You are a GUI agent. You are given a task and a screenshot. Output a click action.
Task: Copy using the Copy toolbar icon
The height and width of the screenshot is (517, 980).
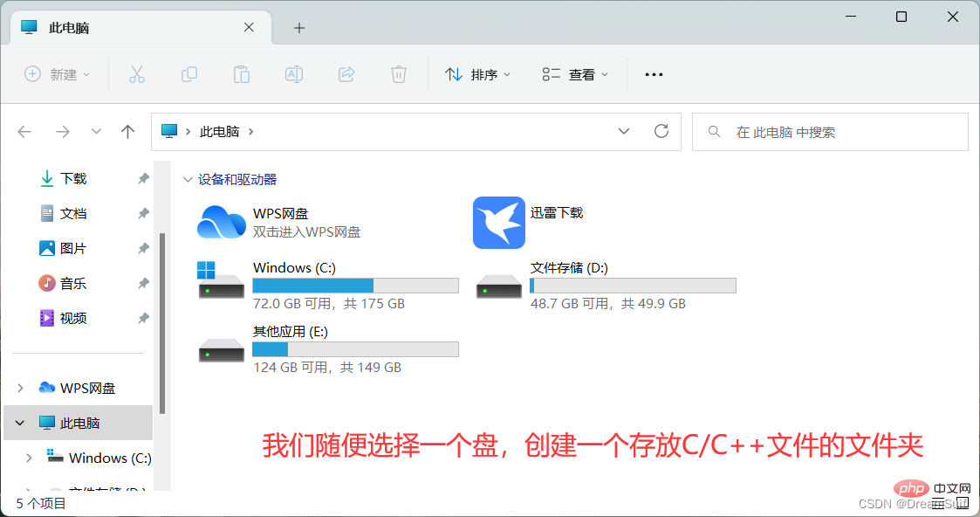click(x=189, y=74)
